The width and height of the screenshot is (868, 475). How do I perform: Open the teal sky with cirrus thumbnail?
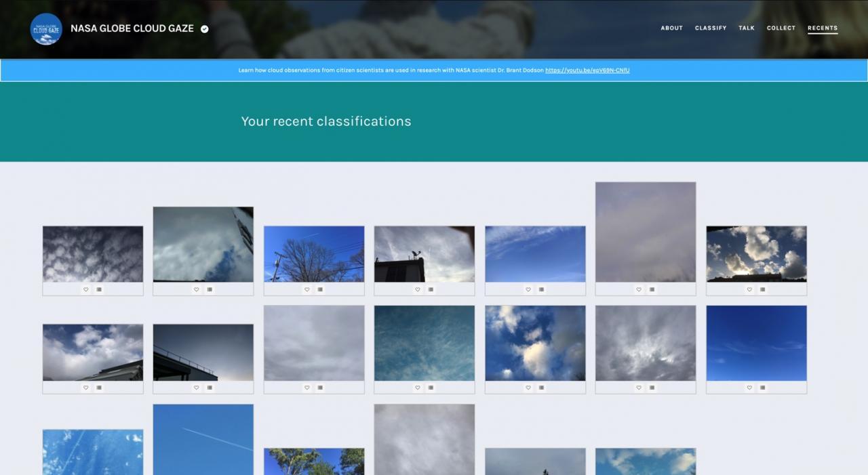coord(425,343)
